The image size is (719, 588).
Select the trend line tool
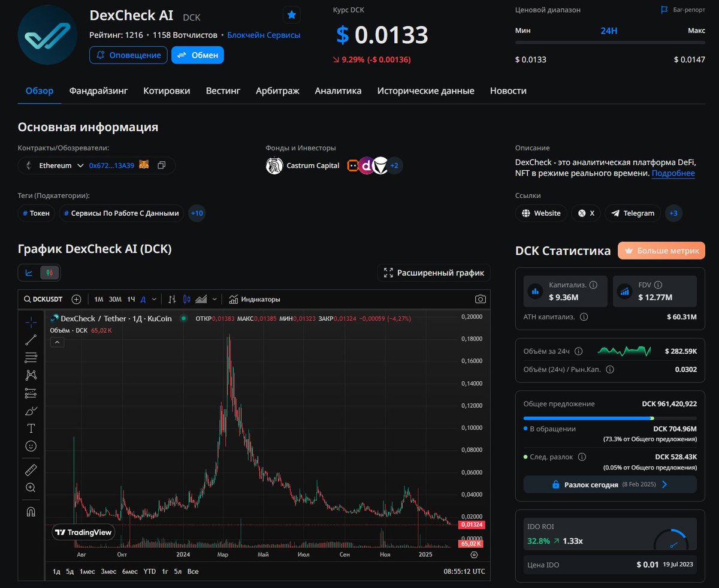[31, 340]
